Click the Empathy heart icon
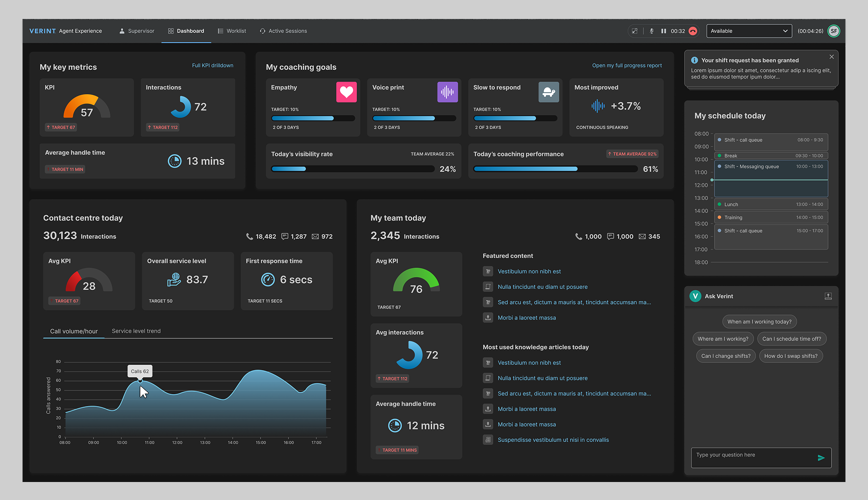 tap(346, 92)
